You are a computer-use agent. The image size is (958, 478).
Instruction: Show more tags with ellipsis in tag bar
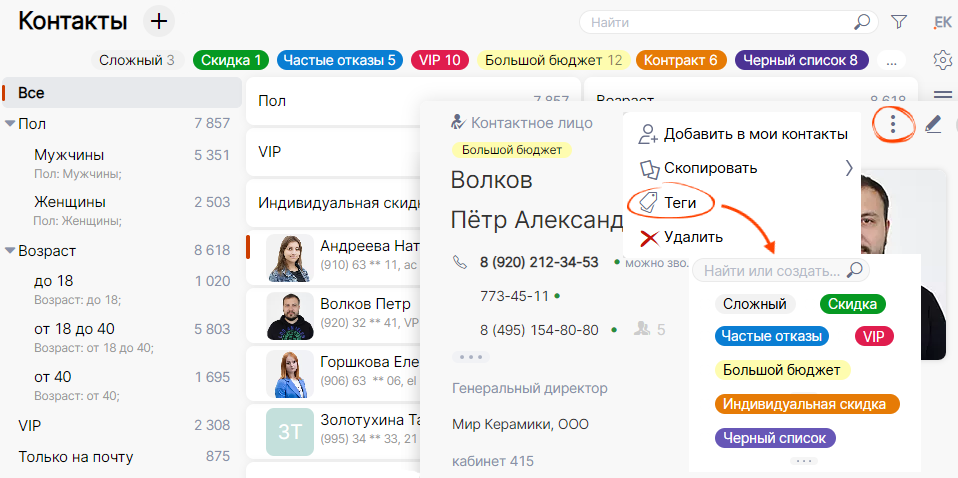890,61
